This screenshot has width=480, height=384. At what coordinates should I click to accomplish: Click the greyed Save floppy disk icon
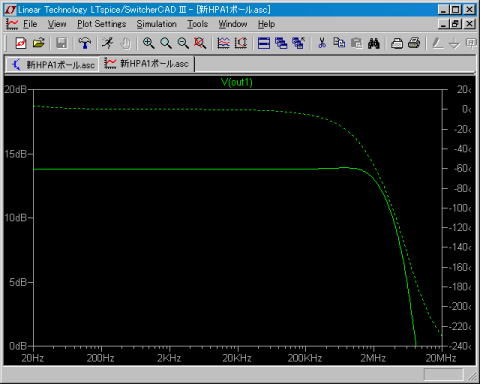pyautogui.click(x=61, y=43)
